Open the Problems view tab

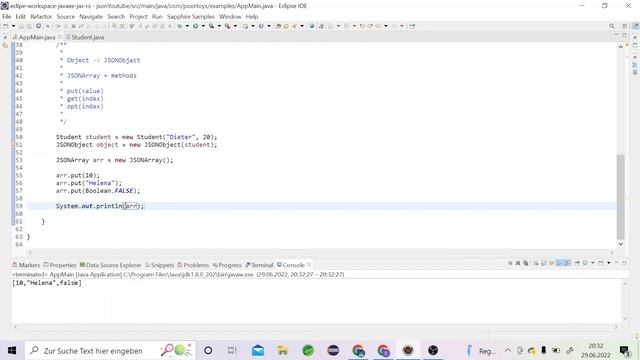pyautogui.click(x=193, y=265)
